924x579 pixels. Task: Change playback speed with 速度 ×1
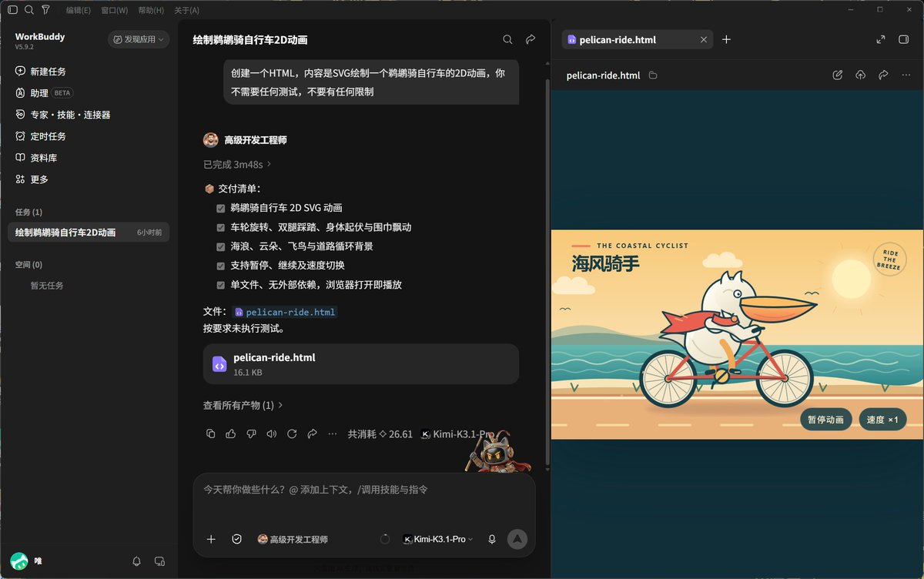882,420
